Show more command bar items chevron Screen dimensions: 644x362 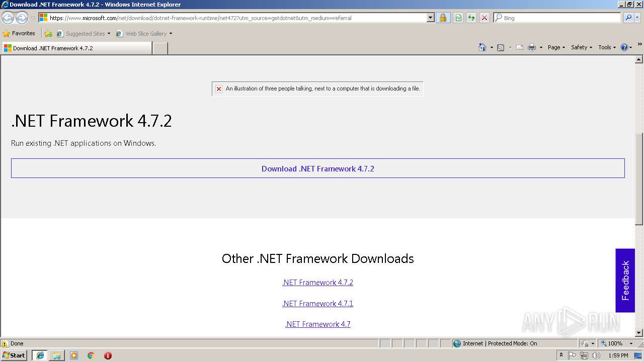[x=639, y=44]
